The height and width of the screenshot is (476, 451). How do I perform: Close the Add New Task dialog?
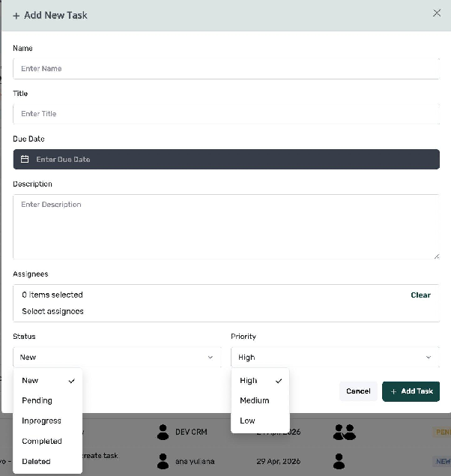pos(437,13)
